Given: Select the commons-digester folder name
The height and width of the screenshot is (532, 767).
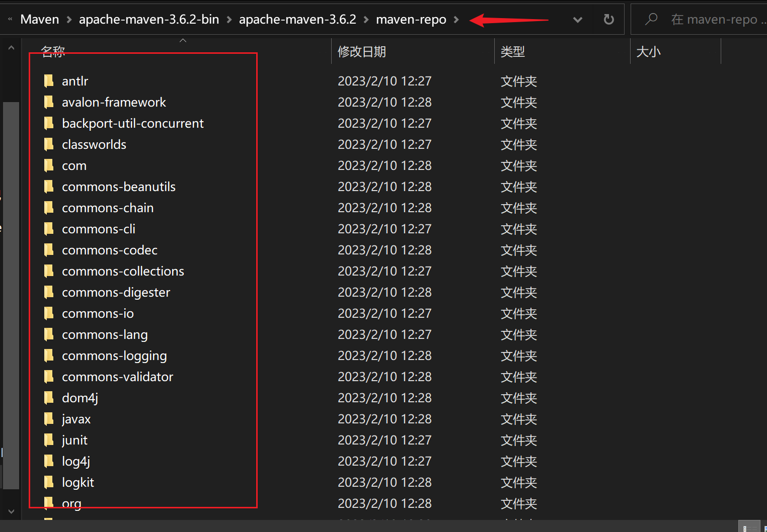Looking at the screenshot, I should 116,292.
